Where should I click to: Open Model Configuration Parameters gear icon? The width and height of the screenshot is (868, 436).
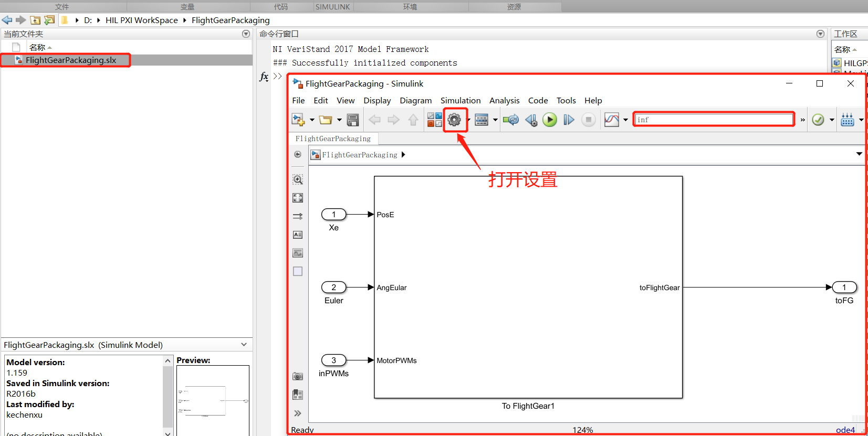click(x=454, y=120)
